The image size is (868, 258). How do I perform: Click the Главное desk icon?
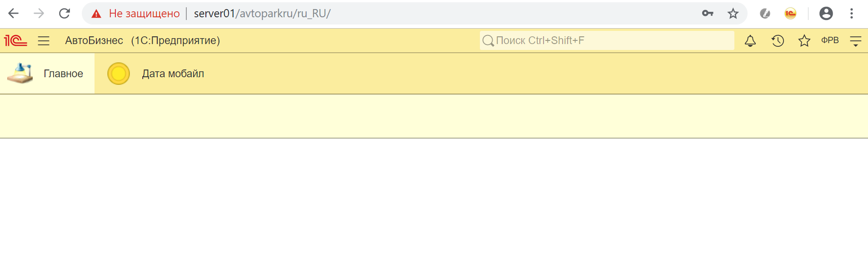point(20,73)
